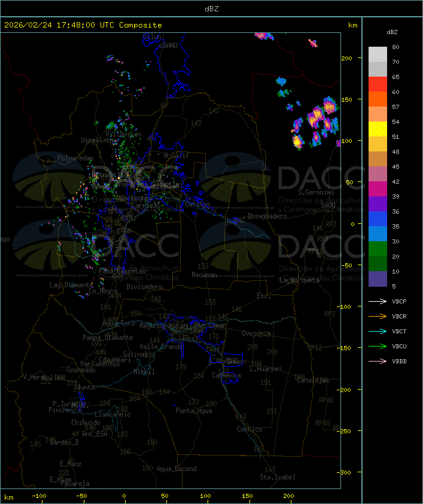Click the Valle_Grande map label

[161, 347]
